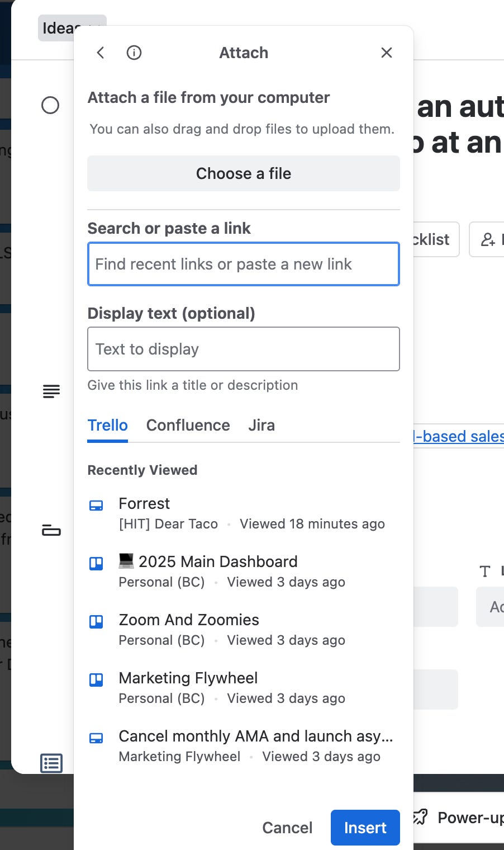Click the card icon beside Forrest
This screenshot has width=504, height=850.
pos(96,506)
